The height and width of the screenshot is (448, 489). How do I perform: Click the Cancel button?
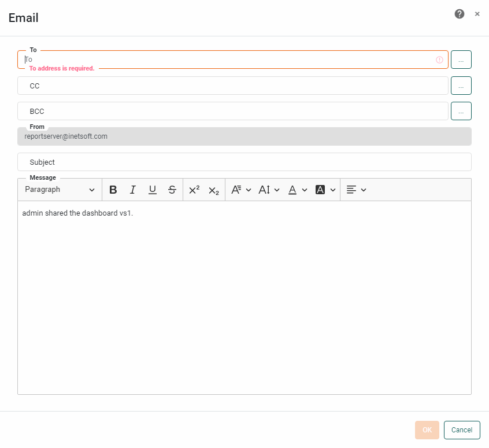pos(461,430)
